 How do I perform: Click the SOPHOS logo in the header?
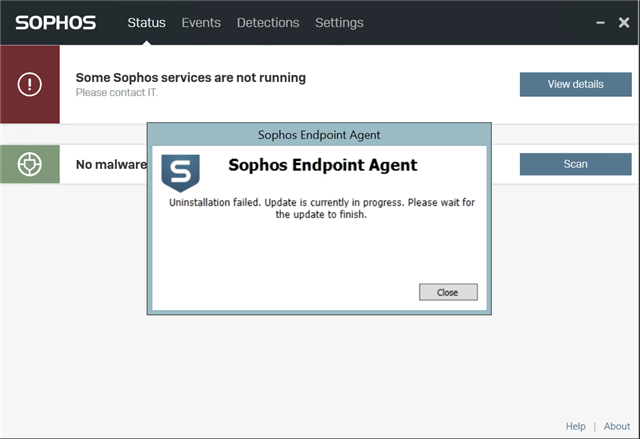click(56, 23)
